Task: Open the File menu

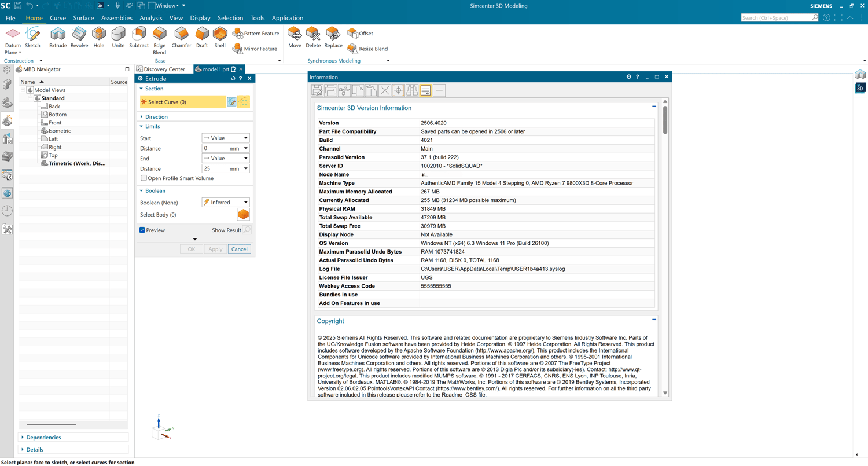Action: click(10, 18)
